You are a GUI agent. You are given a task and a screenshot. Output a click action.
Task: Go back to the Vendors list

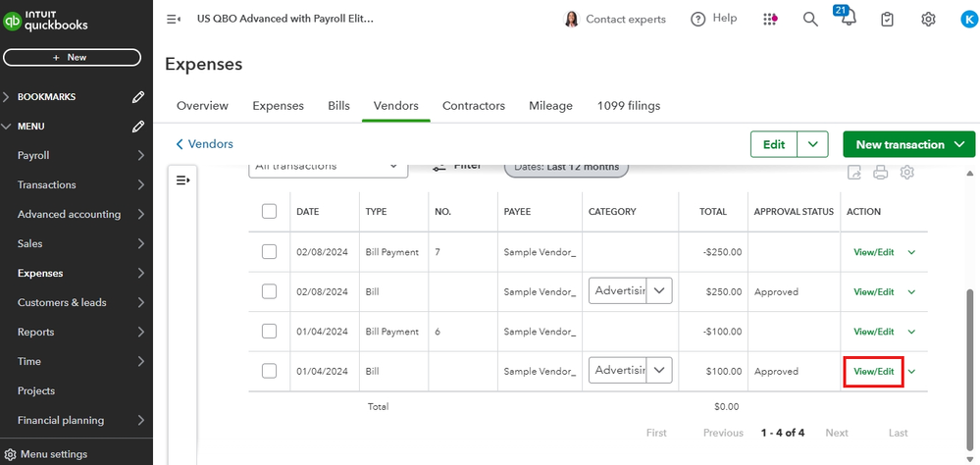(x=204, y=144)
